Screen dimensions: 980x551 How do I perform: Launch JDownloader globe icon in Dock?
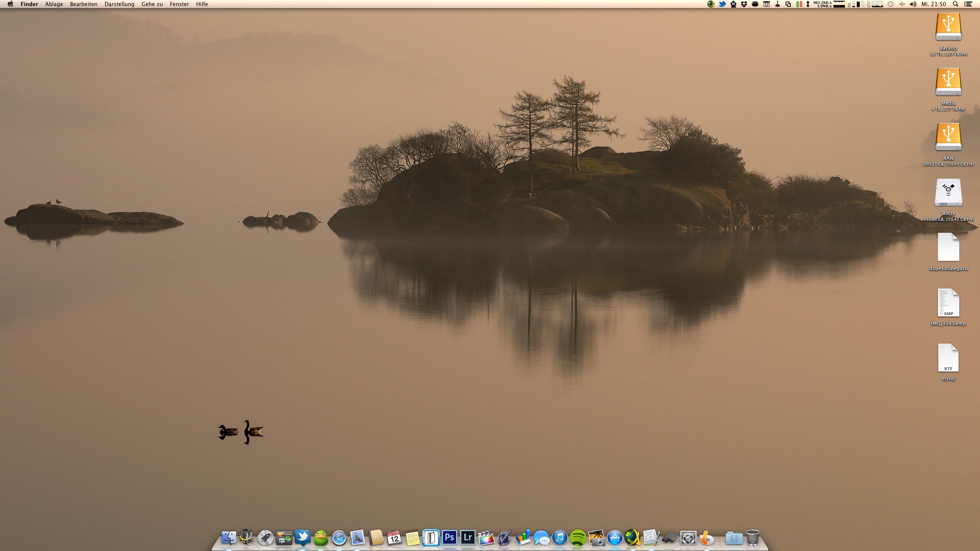(633, 538)
